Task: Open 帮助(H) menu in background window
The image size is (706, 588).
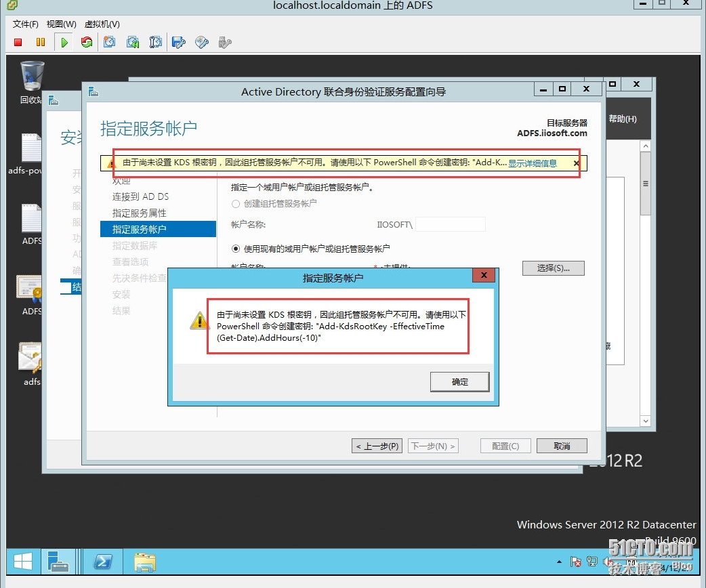Action: click(623, 119)
